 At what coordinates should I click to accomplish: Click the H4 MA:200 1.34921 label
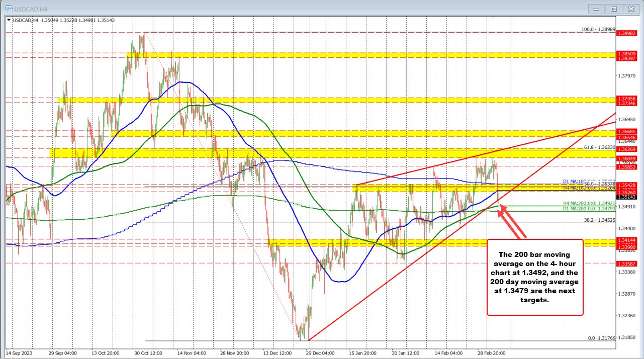pyautogui.click(x=589, y=204)
